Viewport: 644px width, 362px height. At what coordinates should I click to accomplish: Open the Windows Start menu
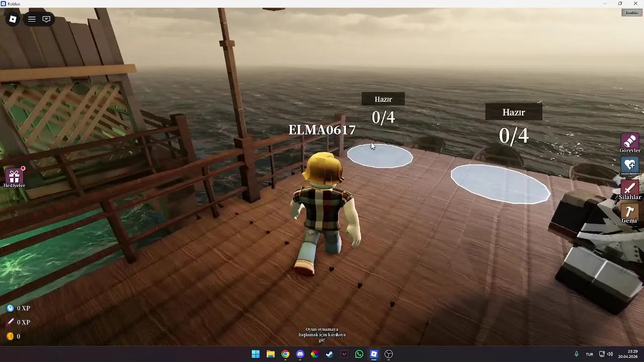[256, 354]
